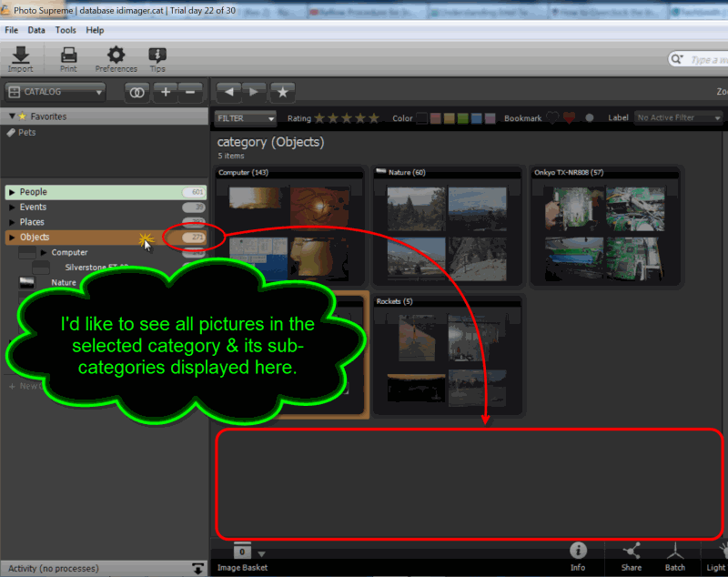Select the Places category row
Screen dimensions: 728x577
coord(106,222)
